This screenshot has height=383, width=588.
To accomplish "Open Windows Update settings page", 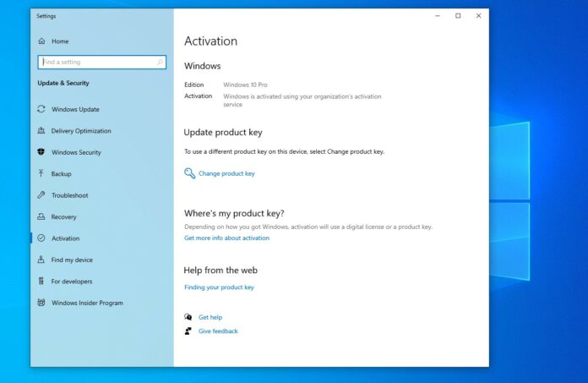I will point(75,110).
